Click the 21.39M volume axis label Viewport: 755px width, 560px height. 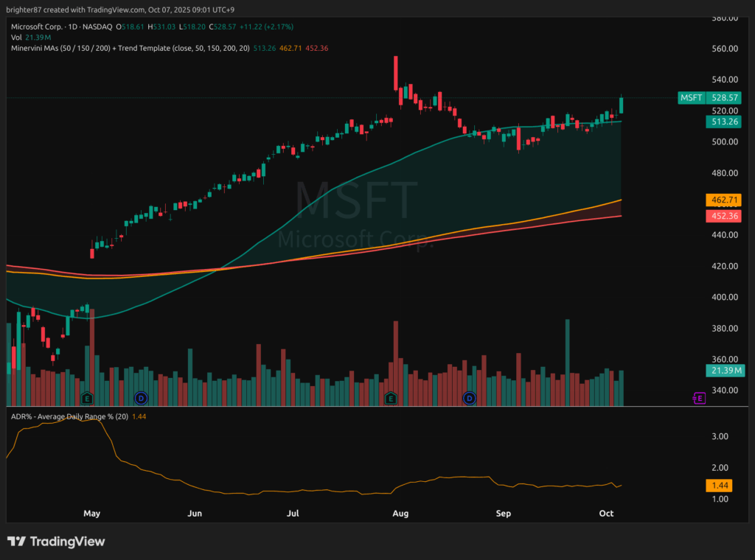(726, 369)
